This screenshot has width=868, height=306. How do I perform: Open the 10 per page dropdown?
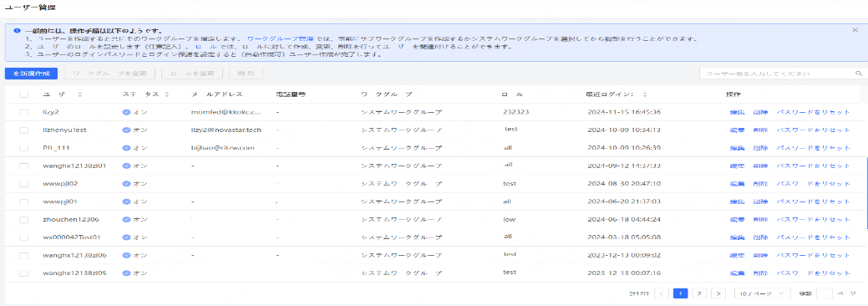762,293
